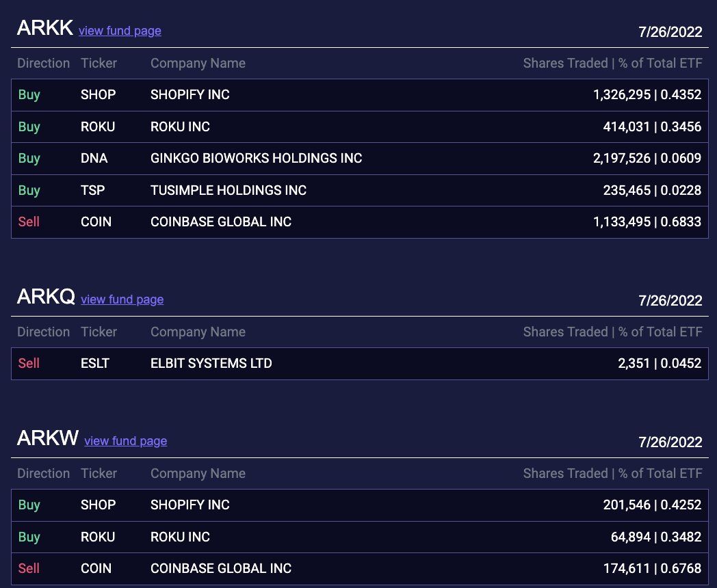The height and width of the screenshot is (588, 717).
Task: Select the DNA ticker row
Action: point(94,158)
